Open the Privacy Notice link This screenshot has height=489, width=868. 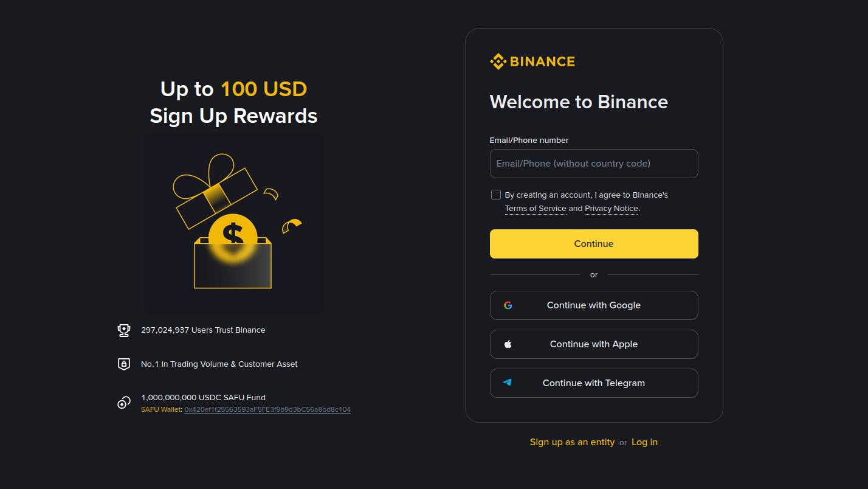click(611, 208)
